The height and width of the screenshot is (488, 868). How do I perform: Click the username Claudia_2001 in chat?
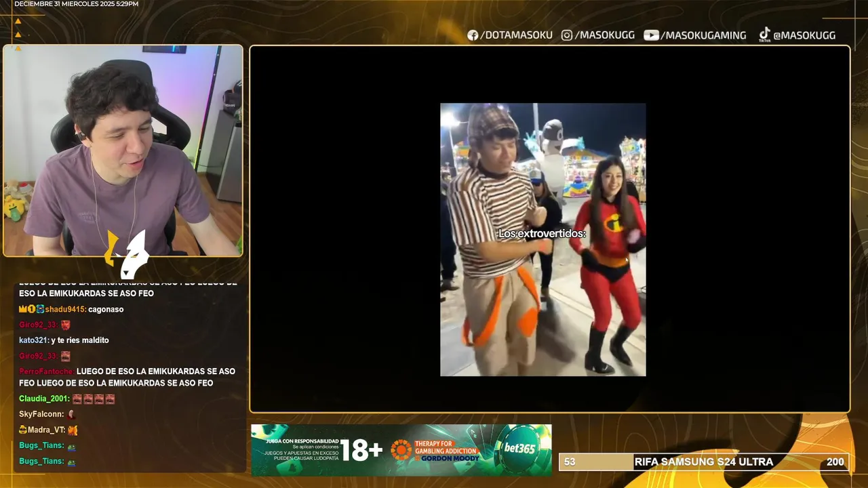point(44,399)
